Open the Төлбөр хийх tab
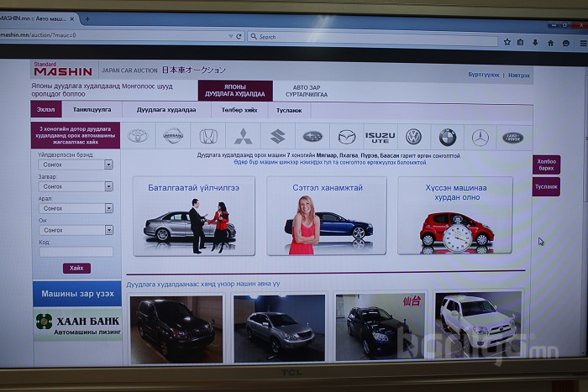 (239, 110)
